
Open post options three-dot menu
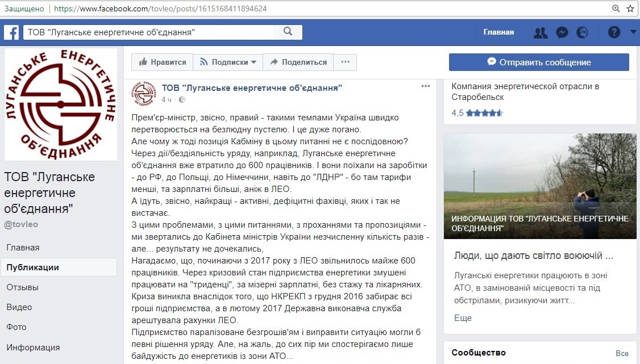[x=426, y=86]
